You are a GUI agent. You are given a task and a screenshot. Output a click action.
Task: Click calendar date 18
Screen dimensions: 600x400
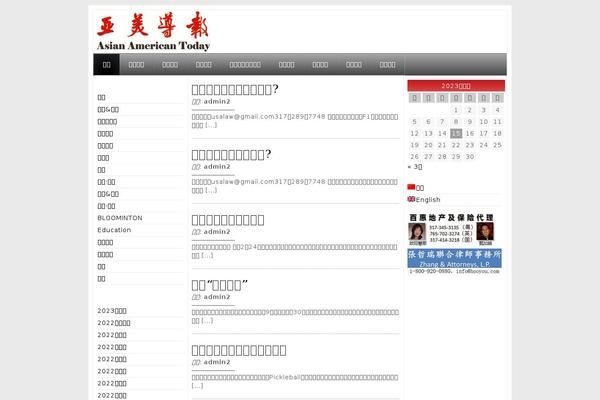497,133
